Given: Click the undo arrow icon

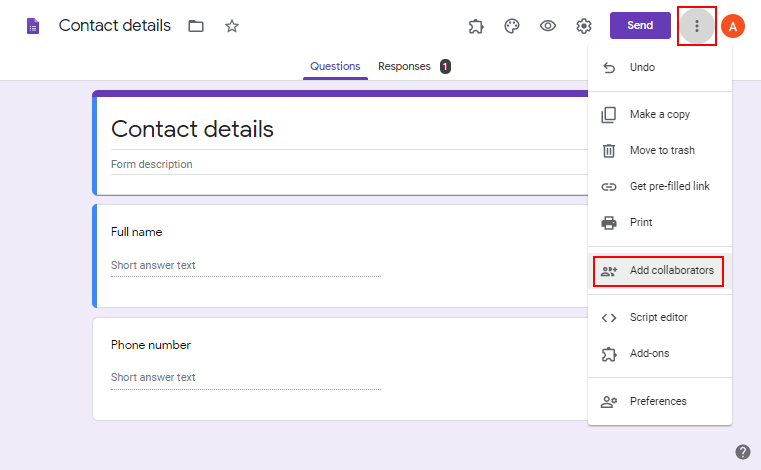Looking at the screenshot, I should point(609,68).
